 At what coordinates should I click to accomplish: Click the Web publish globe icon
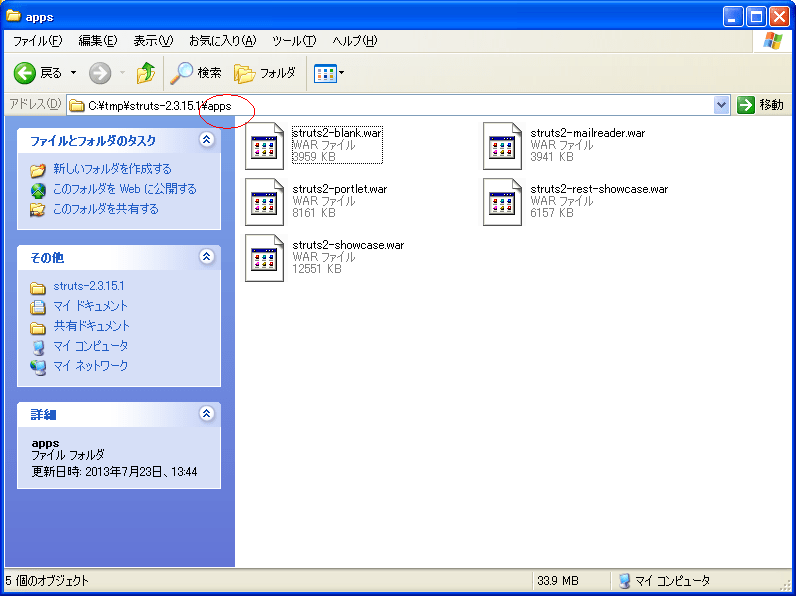tap(38, 190)
